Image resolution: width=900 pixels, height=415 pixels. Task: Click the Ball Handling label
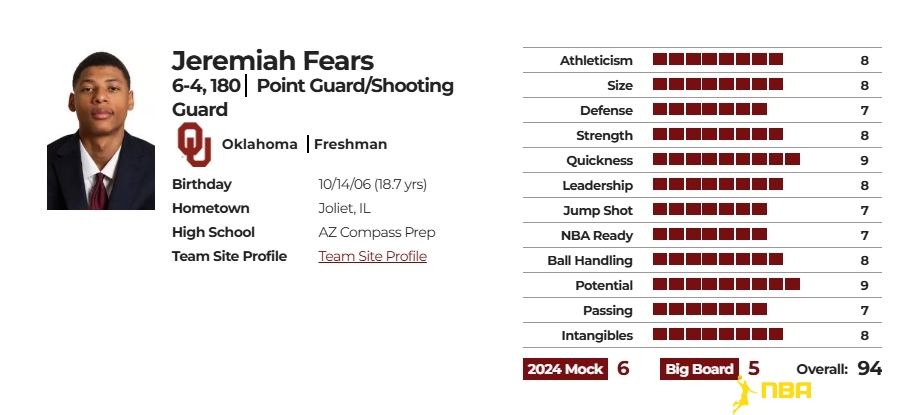pos(589,260)
